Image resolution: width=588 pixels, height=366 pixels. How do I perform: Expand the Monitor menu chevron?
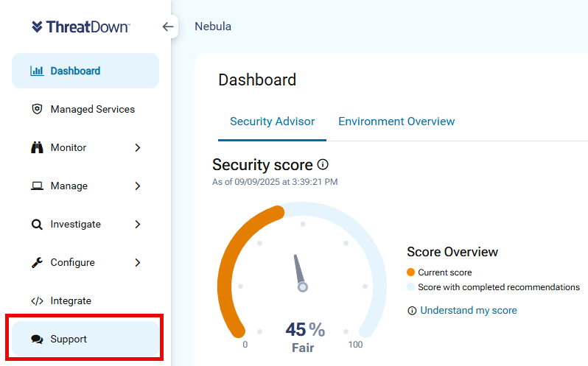pos(138,147)
